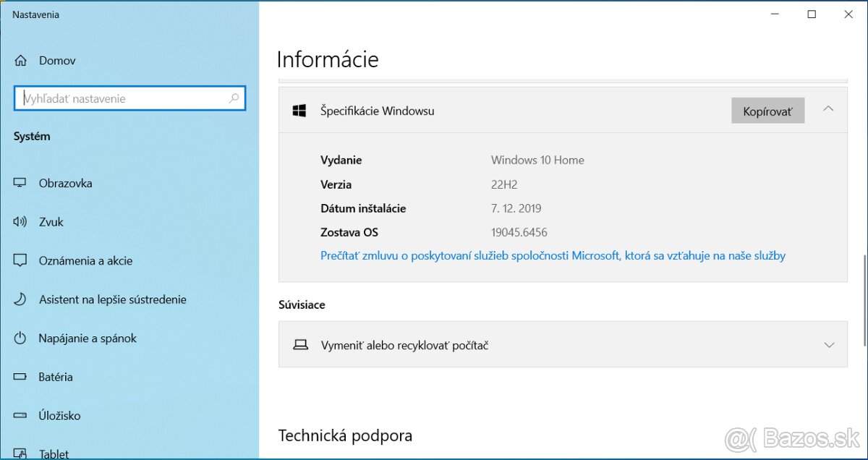This screenshot has width=868, height=460.
Task: Click the Windows logo beside Špecifikácie Windowsu
Action: pyautogui.click(x=299, y=110)
